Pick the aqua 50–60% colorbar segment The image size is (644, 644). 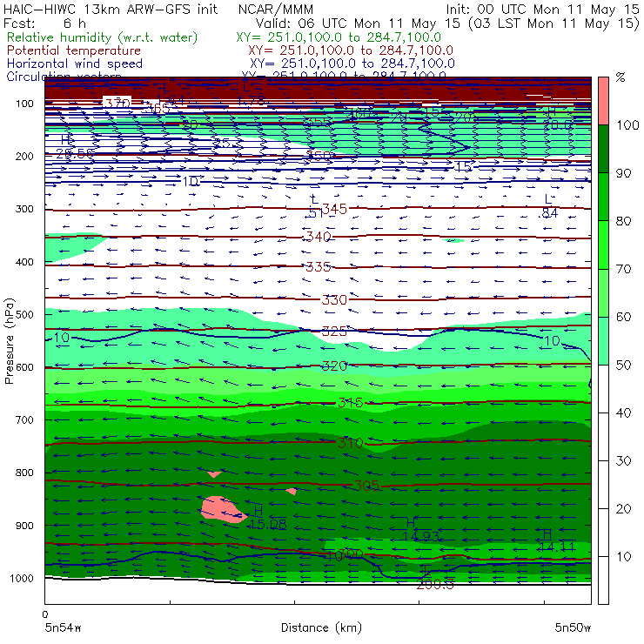click(x=603, y=341)
